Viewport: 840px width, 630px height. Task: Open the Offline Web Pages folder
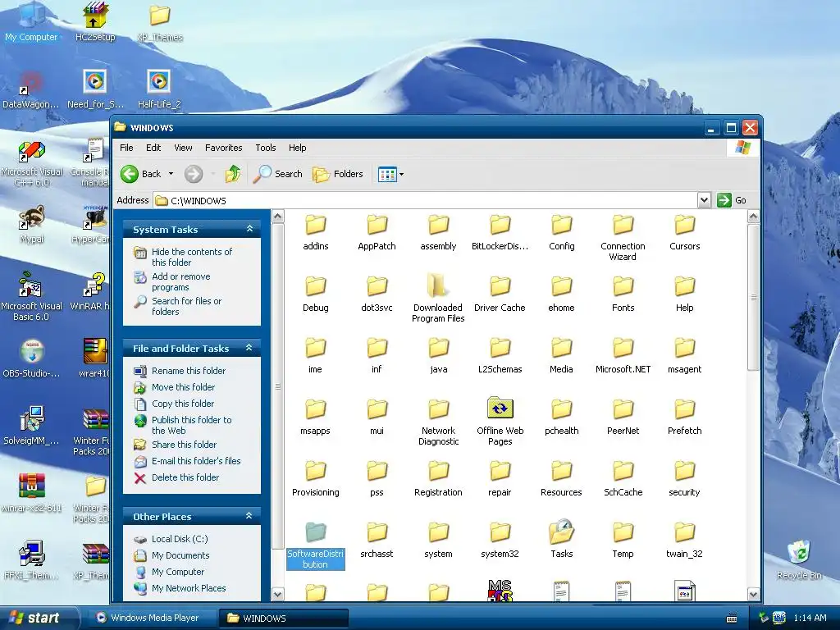500,422
